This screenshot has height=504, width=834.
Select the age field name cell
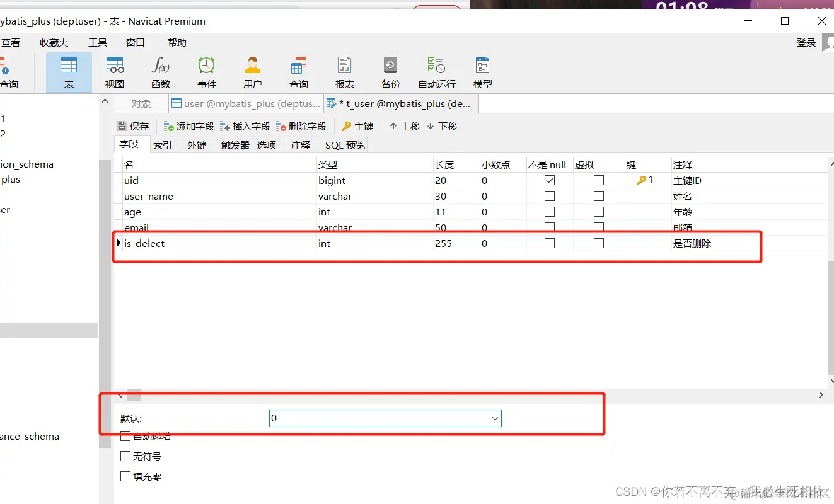(219, 212)
